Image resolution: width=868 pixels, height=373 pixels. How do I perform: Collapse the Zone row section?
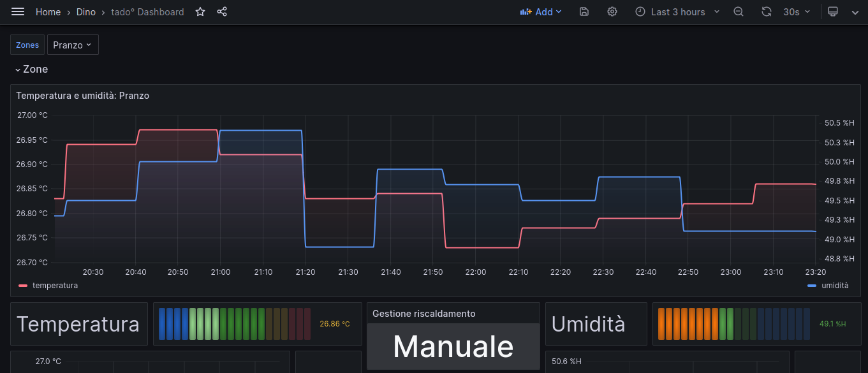click(32, 69)
